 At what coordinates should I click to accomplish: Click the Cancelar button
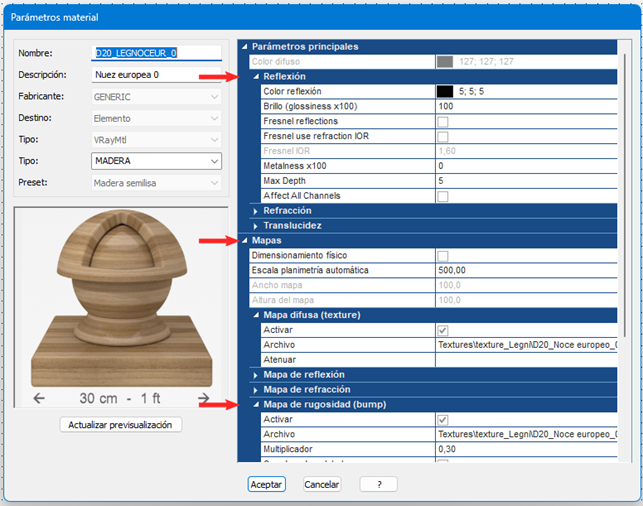point(322,484)
